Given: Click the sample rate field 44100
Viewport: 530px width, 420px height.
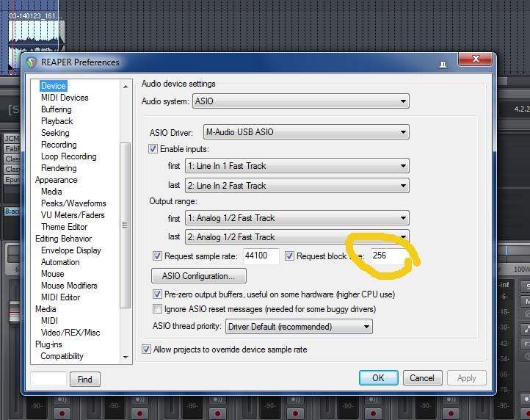Looking at the screenshot, I should (261, 256).
